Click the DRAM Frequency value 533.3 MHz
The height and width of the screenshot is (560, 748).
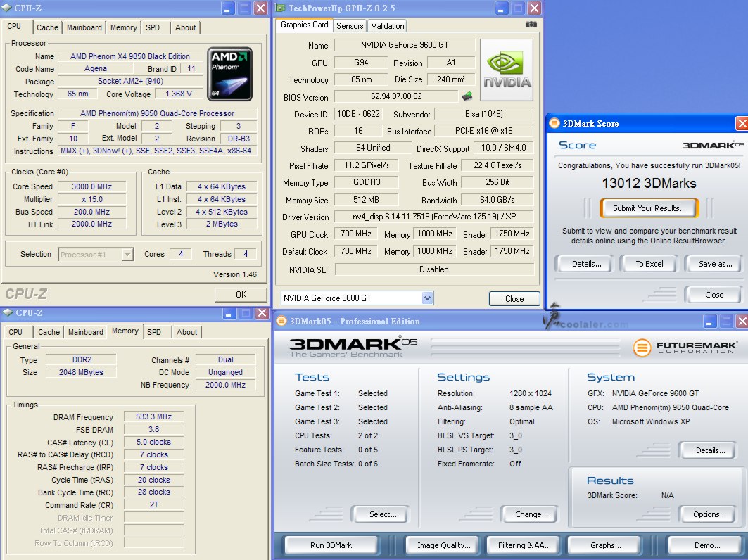[153, 416]
